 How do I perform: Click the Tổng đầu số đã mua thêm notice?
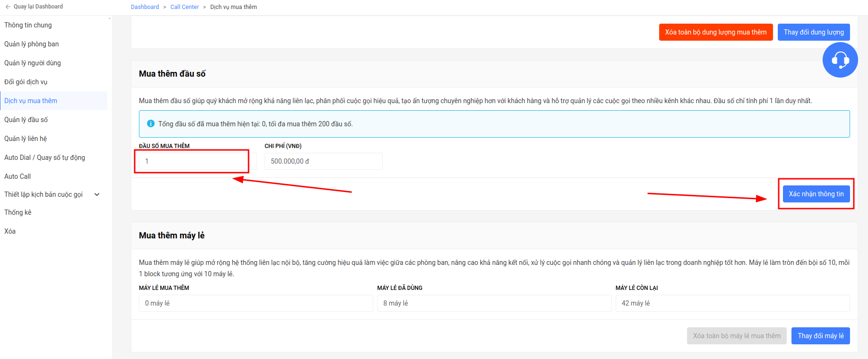[494, 124]
